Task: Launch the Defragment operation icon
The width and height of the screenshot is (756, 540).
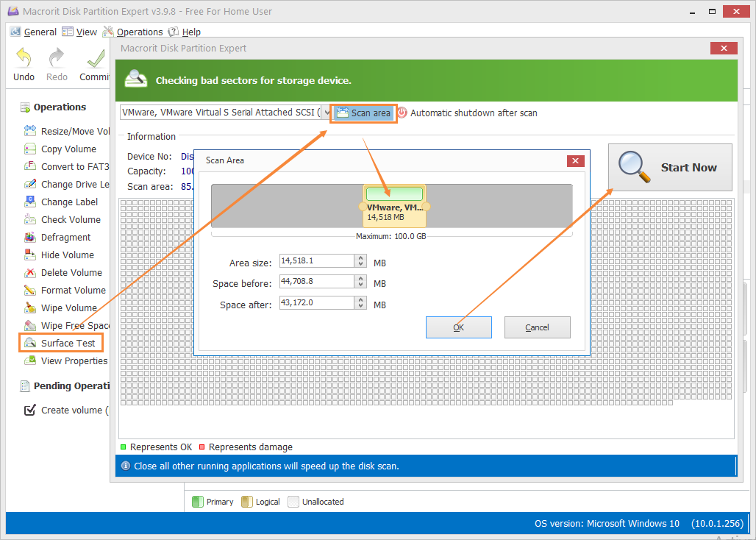Action: coord(30,237)
